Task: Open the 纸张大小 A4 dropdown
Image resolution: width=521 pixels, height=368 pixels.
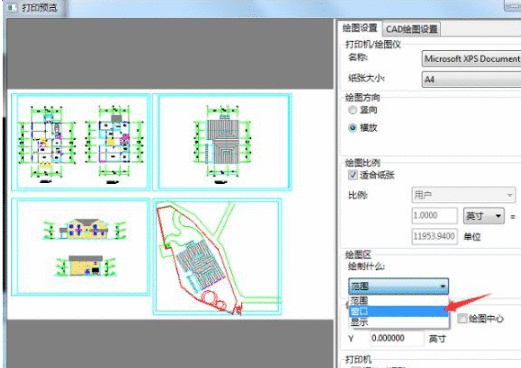Action: [471, 79]
